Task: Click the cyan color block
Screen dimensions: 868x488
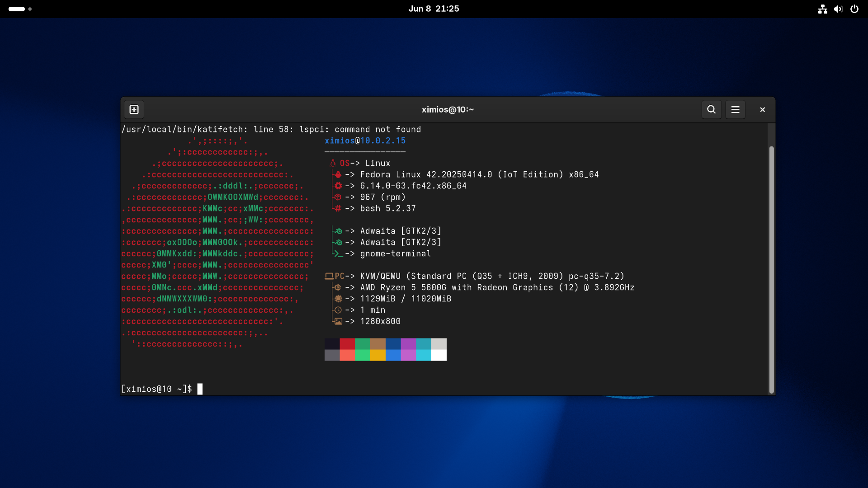Action: tap(423, 344)
